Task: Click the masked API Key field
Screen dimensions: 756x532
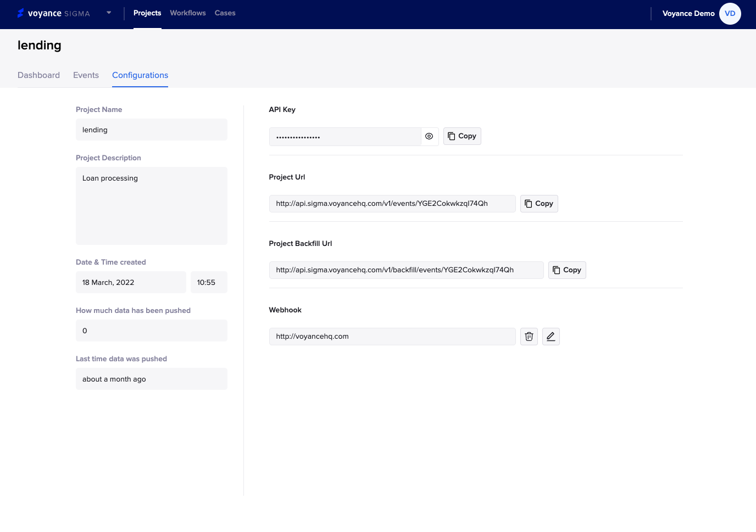Action: [x=345, y=137]
